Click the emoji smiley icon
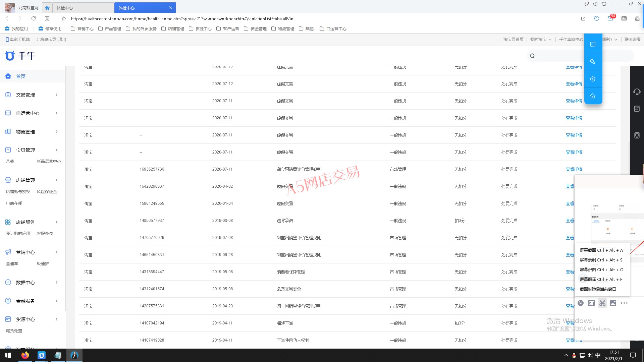Viewport: 644px width, 362px height. (x=581, y=303)
